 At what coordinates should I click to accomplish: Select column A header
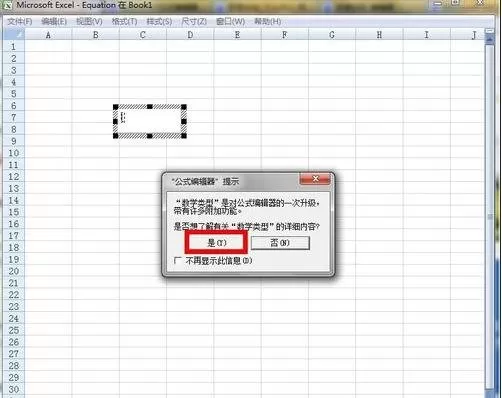48,35
